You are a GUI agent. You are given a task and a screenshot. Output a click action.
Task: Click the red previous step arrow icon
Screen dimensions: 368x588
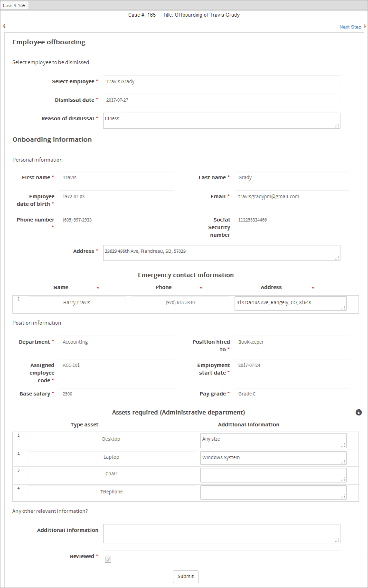4,26
